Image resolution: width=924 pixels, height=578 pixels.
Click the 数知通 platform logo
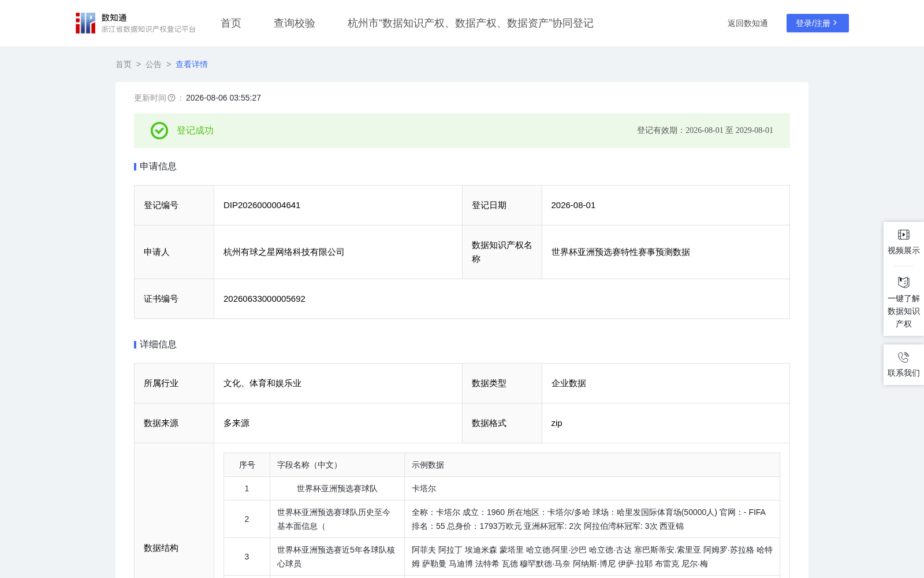[x=135, y=23]
